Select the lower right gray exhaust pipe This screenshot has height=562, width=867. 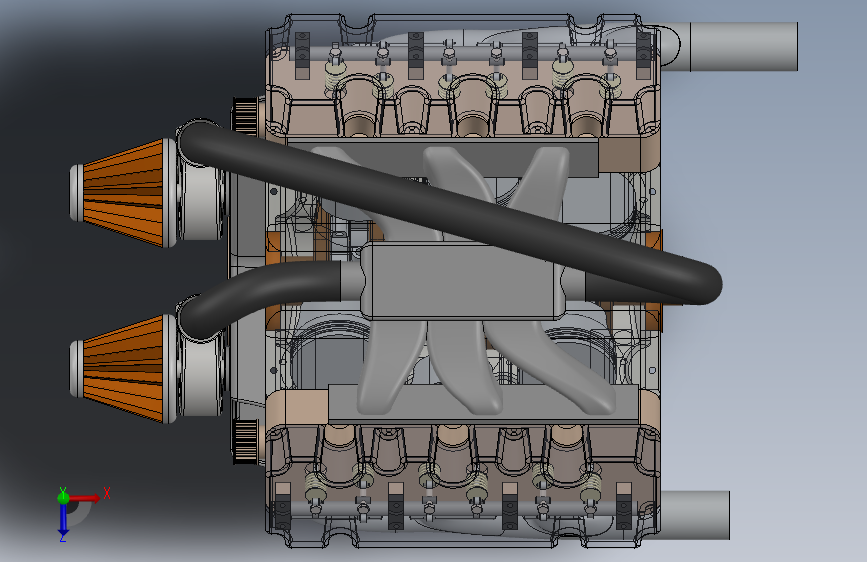point(694,515)
